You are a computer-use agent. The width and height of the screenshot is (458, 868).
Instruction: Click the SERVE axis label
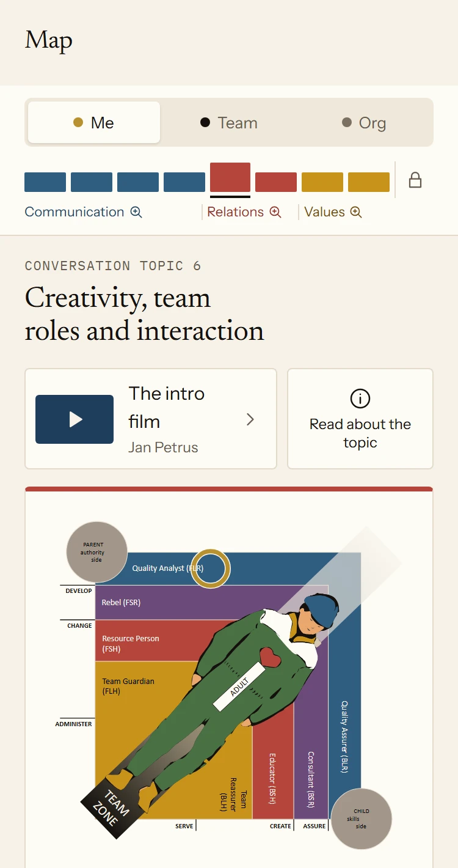pos(184,826)
